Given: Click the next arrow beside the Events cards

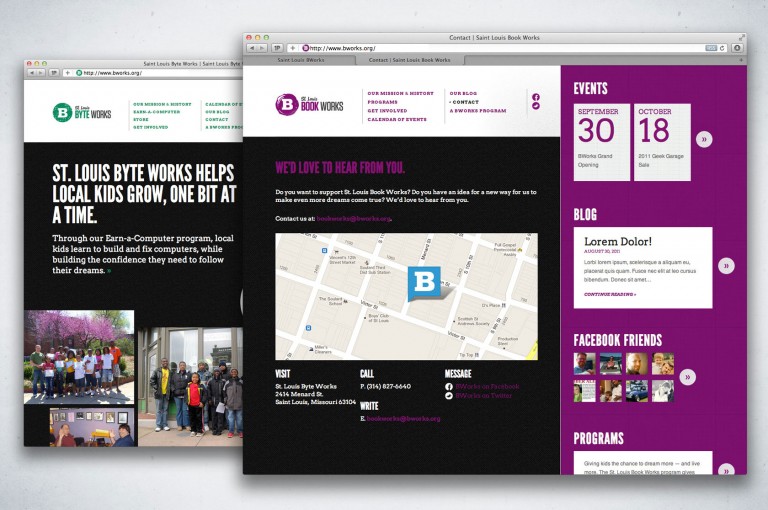Looking at the screenshot, I should pos(704,139).
